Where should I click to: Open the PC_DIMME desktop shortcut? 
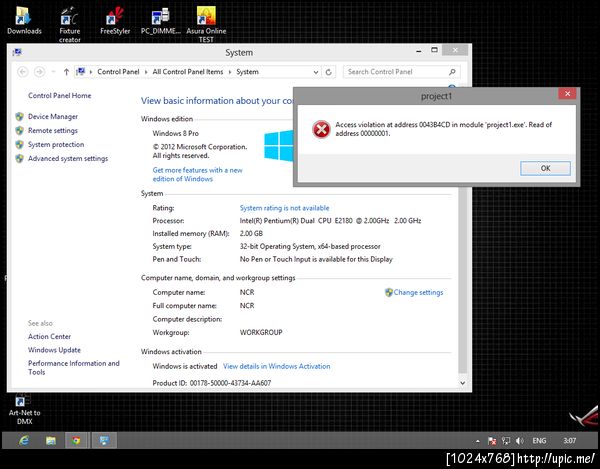pyautogui.click(x=161, y=21)
